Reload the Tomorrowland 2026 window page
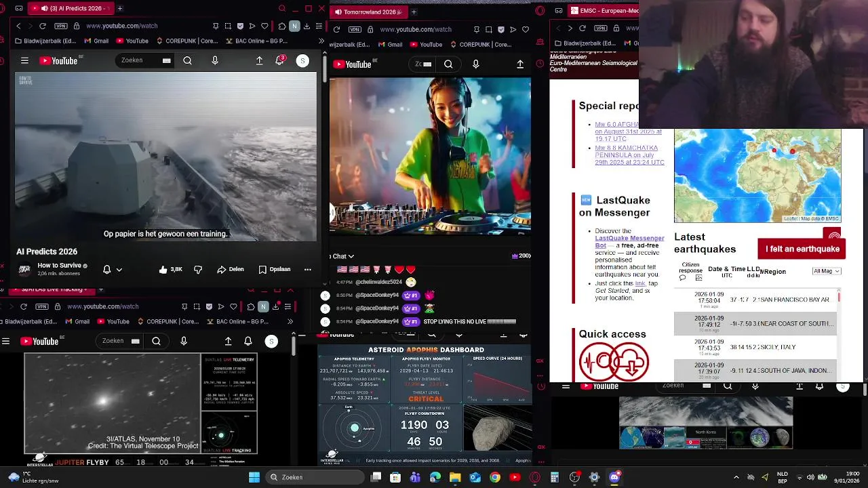 336,30
